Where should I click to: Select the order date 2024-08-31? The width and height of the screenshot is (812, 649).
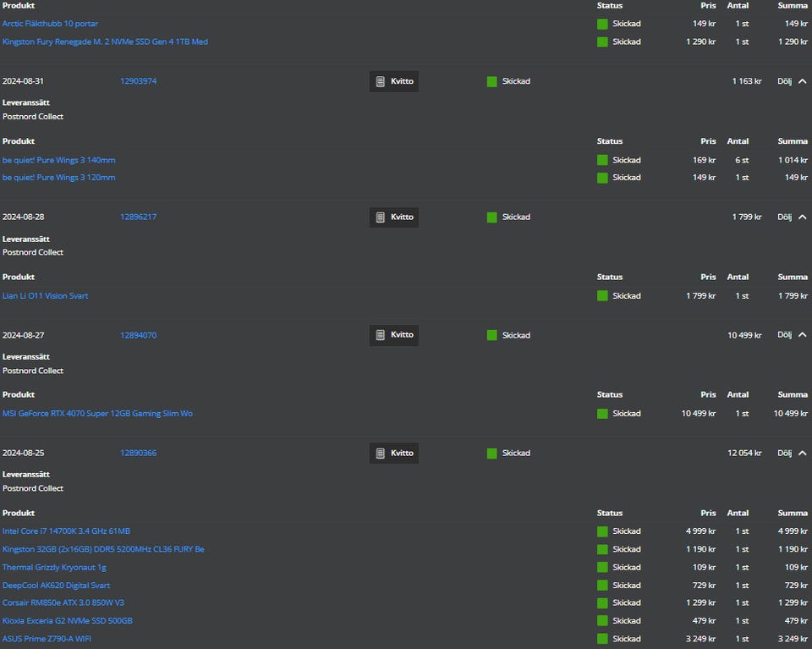pos(24,81)
